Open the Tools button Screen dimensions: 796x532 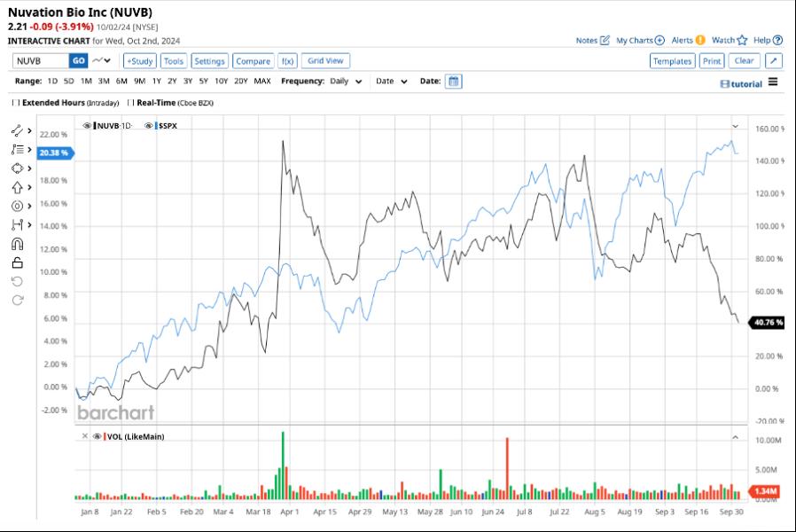174,61
